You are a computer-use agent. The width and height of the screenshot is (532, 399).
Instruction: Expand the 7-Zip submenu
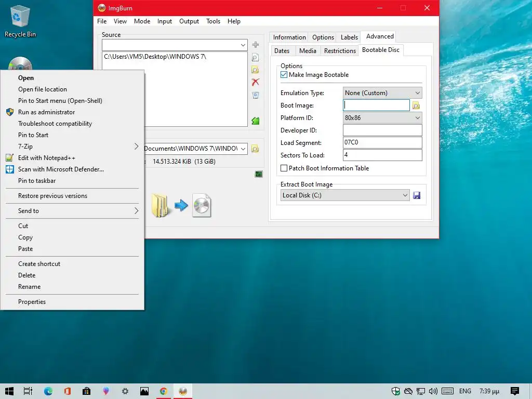[x=137, y=146]
